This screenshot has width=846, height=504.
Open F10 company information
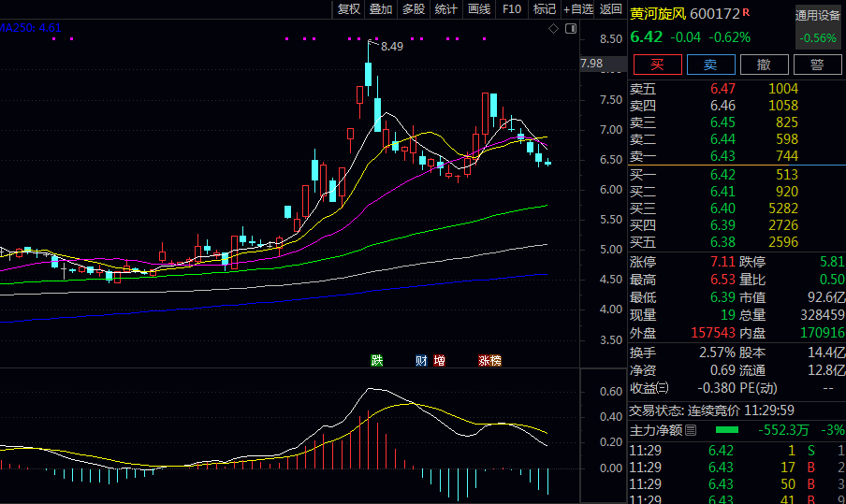point(512,9)
